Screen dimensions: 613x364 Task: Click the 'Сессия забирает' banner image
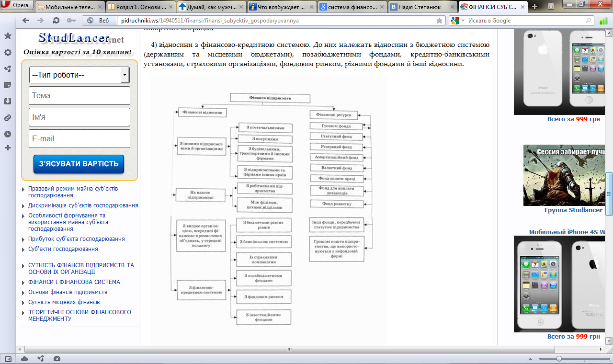click(x=564, y=175)
